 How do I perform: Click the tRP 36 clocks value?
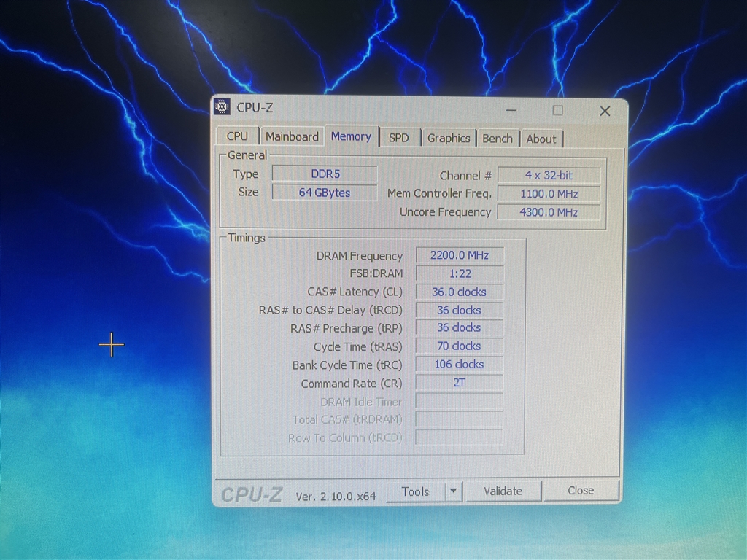pos(460,327)
